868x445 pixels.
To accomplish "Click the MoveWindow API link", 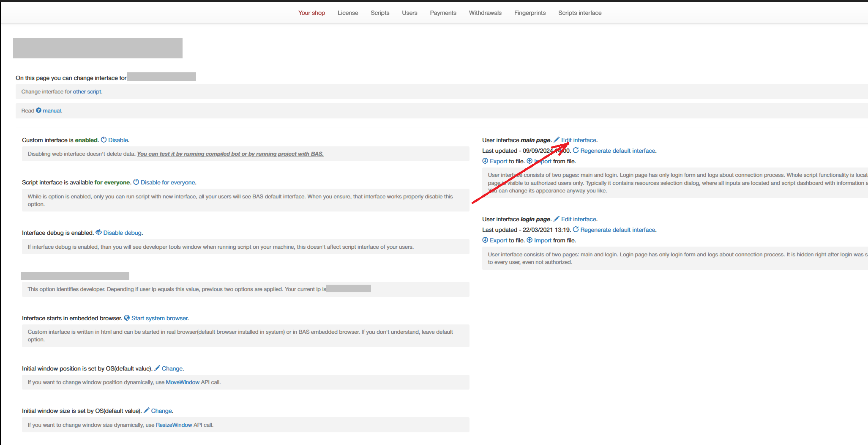I will (x=183, y=382).
